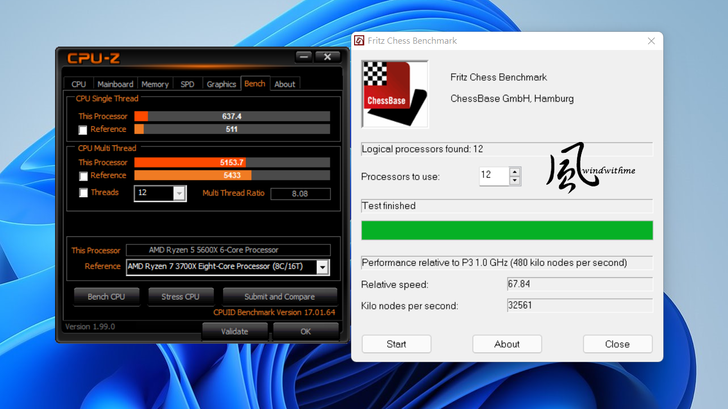Increase Processors to use with up arrow
The width and height of the screenshot is (728, 409).
pos(514,172)
